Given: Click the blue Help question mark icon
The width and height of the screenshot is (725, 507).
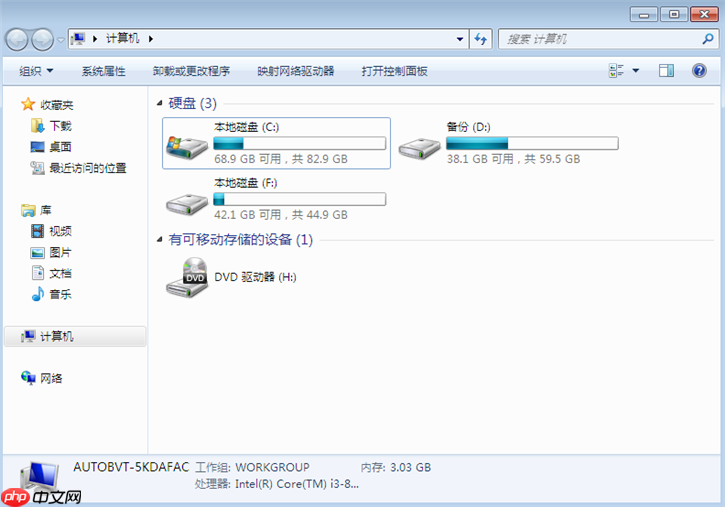Looking at the screenshot, I should (x=699, y=71).
